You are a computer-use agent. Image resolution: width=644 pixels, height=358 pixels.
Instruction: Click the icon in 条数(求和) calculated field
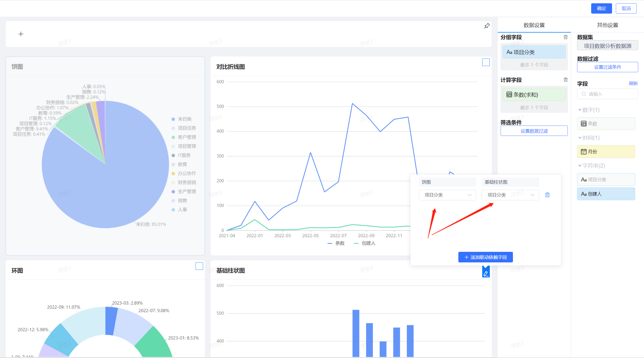(509, 95)
